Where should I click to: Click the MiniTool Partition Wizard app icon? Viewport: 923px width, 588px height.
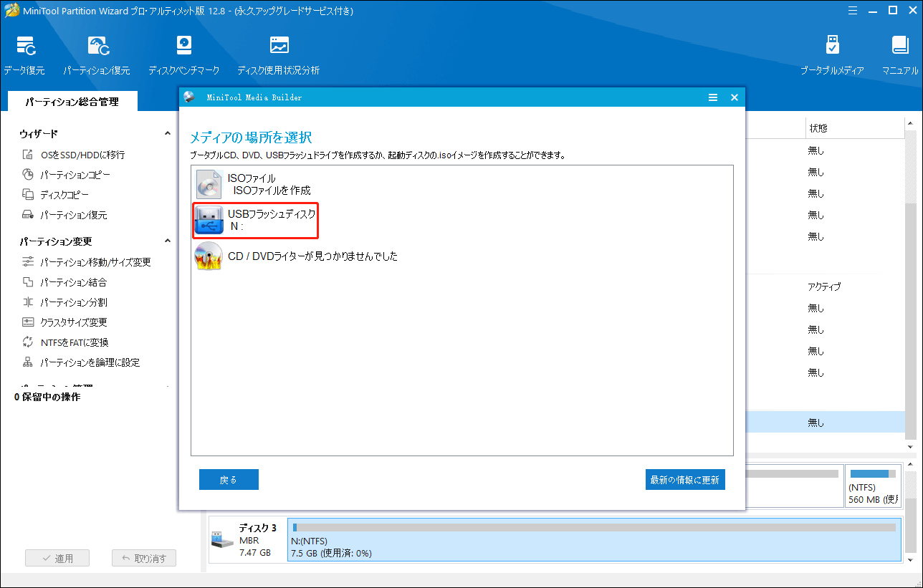pos(11,11)
